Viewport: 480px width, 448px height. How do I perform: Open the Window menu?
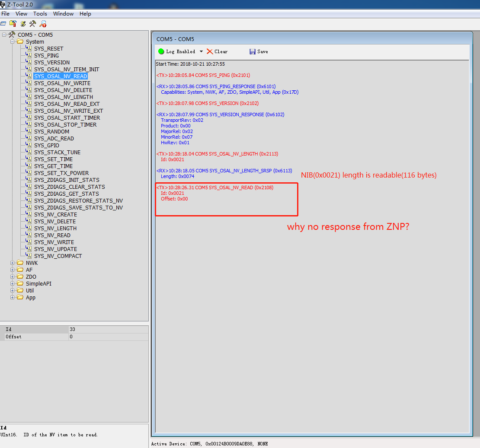[63, 13]
